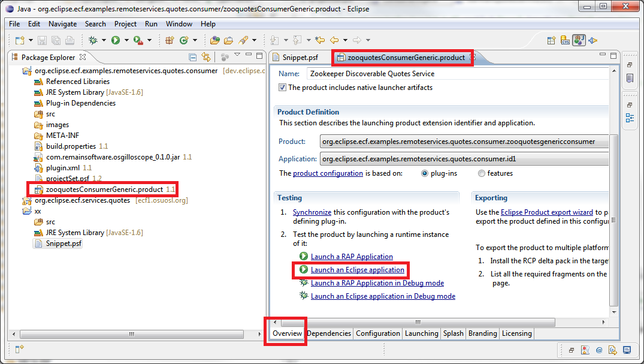
Task: Click the New Java Class icon
Action: pyautogui.click(x=183, y=40)
